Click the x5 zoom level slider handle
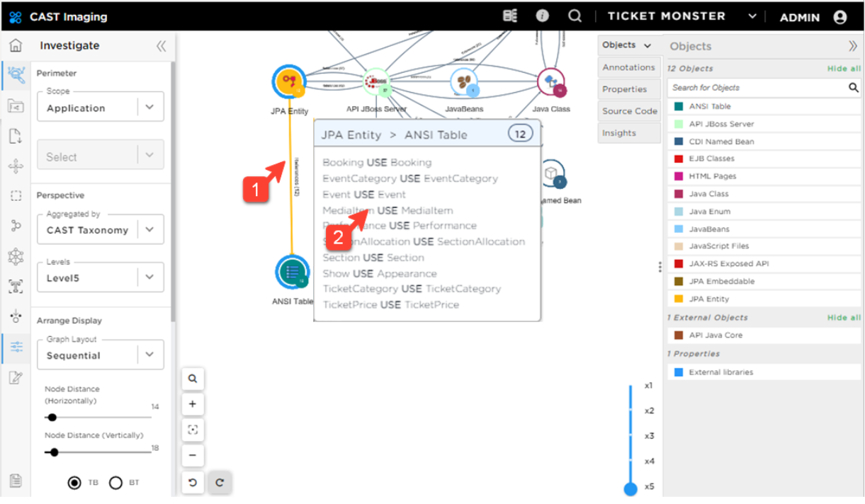 631,488
